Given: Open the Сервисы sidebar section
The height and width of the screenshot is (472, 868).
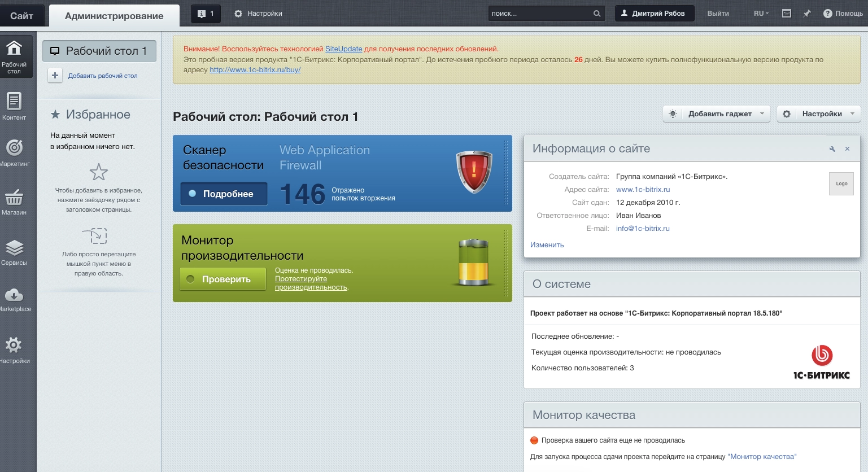Looking at the screenshot, I should click(14, 251).
